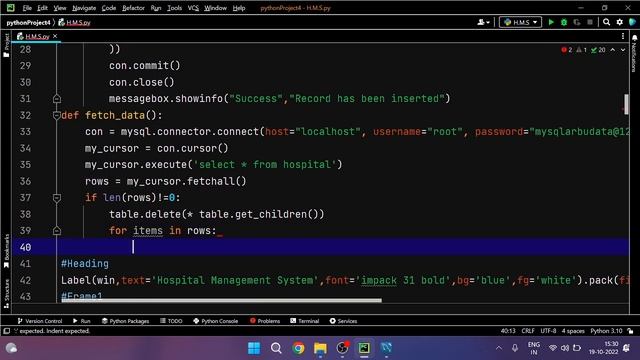This screenshot has width=640, height=360.
Task: Go to next highlighted error
Action: pos(623,50)
